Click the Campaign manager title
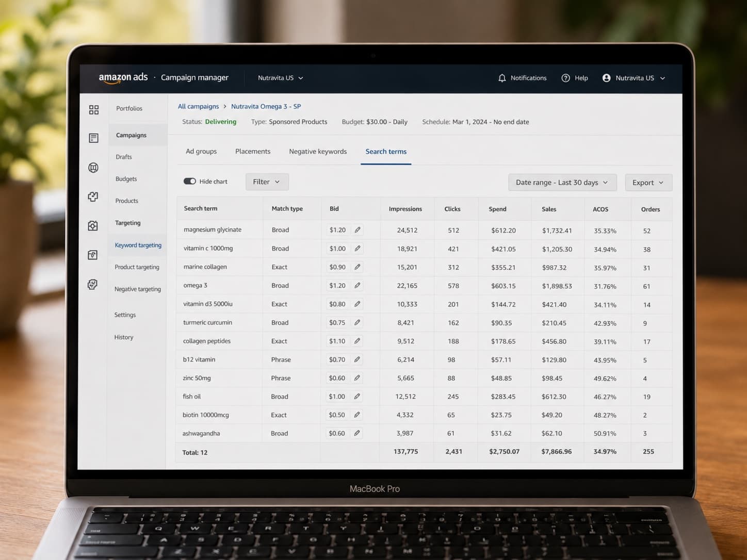 (x=194, y=77)
